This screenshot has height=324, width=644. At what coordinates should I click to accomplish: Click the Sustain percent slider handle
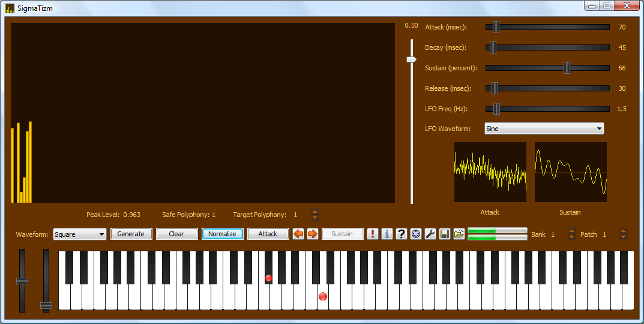pos(567,68)
